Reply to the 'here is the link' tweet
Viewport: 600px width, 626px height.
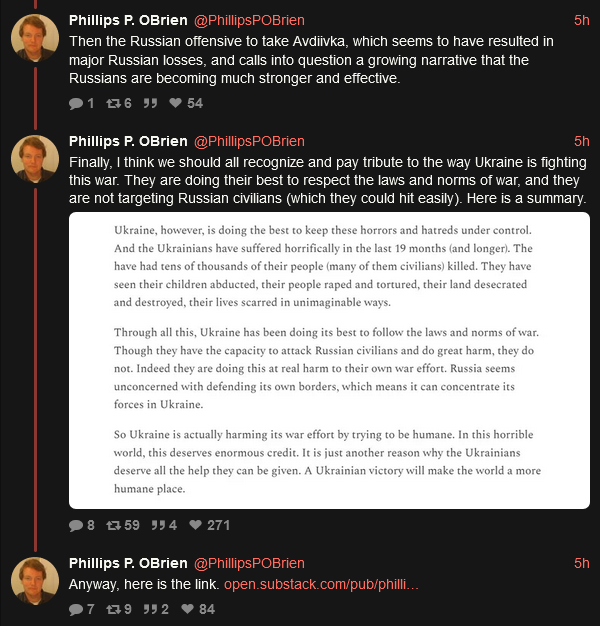click(x=76, y=609)
